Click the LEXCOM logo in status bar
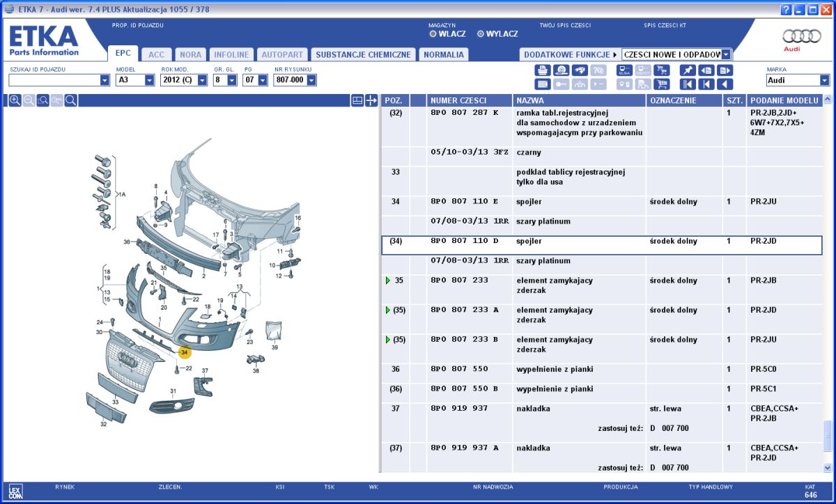This screenshot has width=836, height=504. pos(16,492)
